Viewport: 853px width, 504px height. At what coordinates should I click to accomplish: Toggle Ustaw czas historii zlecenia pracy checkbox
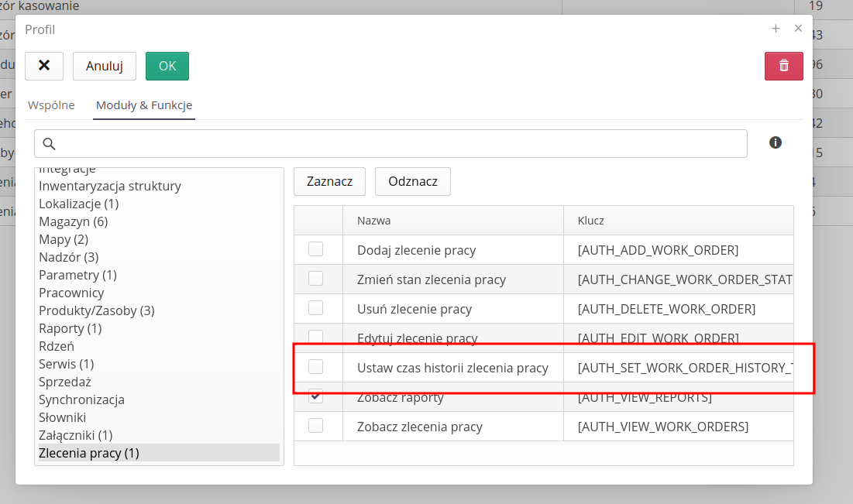click(316, 367)
